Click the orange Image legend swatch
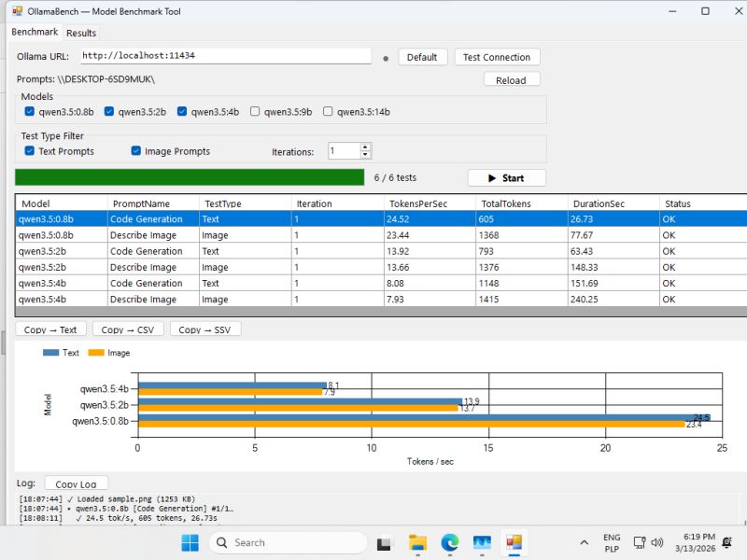Image resolution: width=747 pixels, height=560 pixels. [96, 353]
